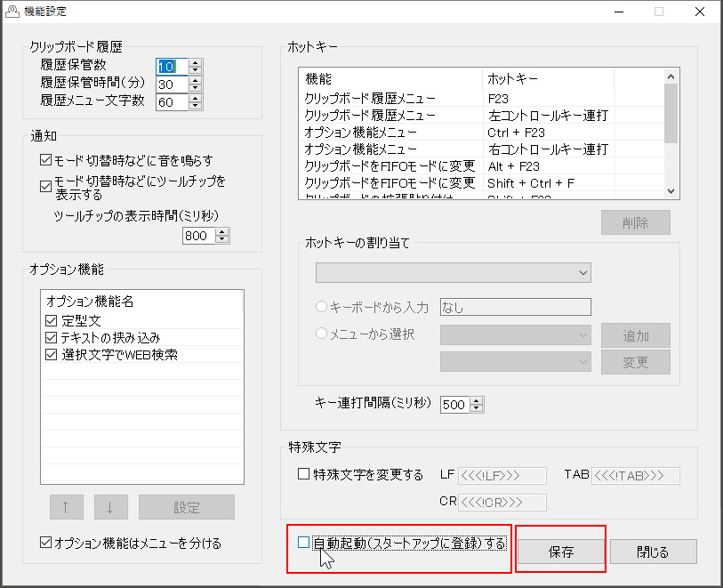Decrease キー連打間隔 with its down arrow
Viewport: 723px width, 588px height.
pos(478,408)
